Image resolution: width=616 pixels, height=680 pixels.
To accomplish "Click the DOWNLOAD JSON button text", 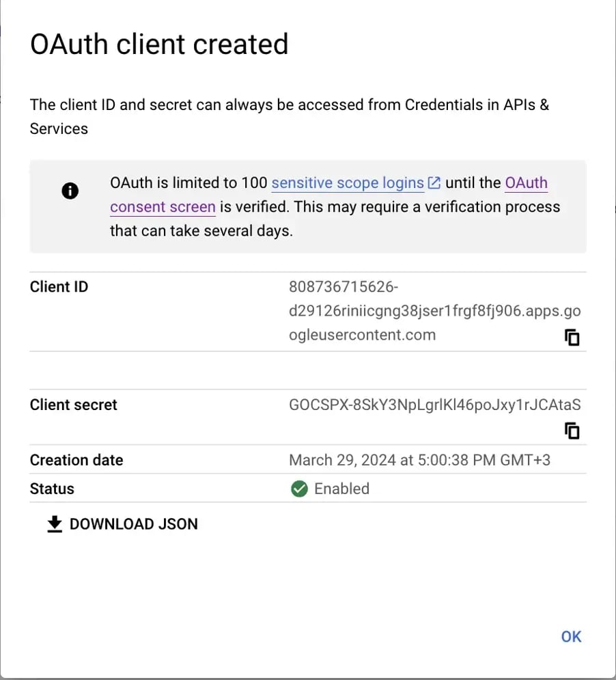I will (134, 524).
